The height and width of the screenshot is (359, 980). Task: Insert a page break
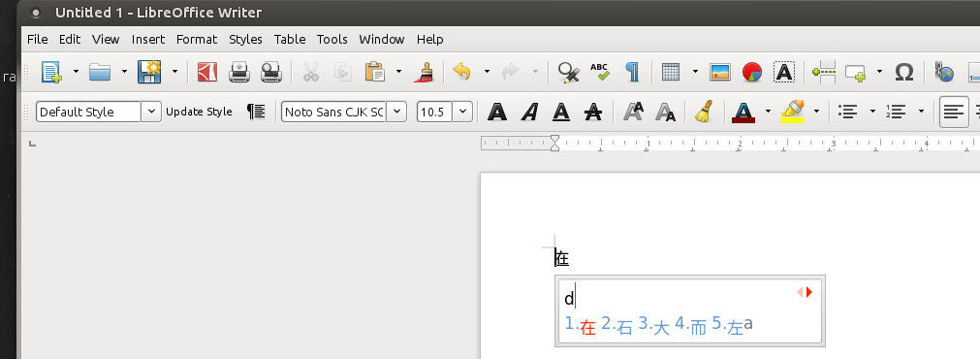(x=824, y=72)
